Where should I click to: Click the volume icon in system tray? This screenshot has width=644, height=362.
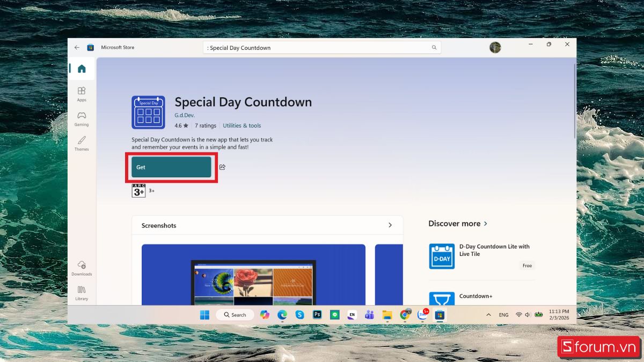pyautogui.click(x=528, y=315)
